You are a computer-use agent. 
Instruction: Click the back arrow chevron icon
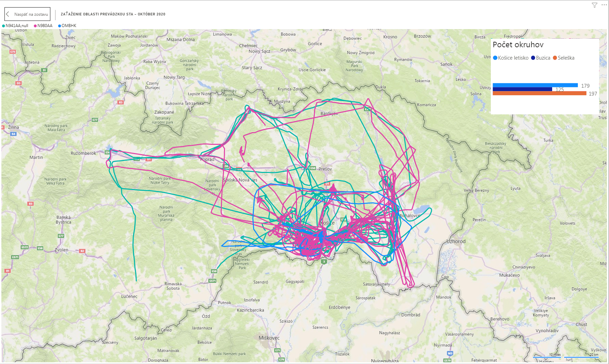click(8, 14)
